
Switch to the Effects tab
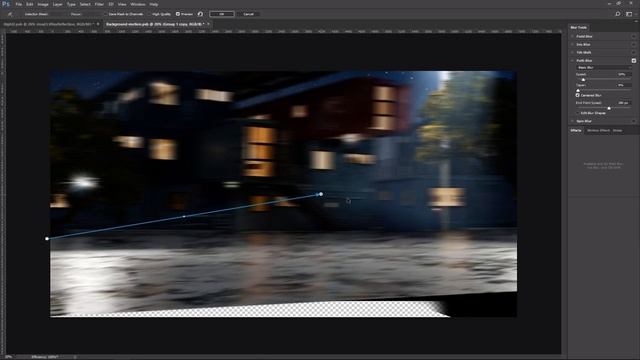click(576, 131)
